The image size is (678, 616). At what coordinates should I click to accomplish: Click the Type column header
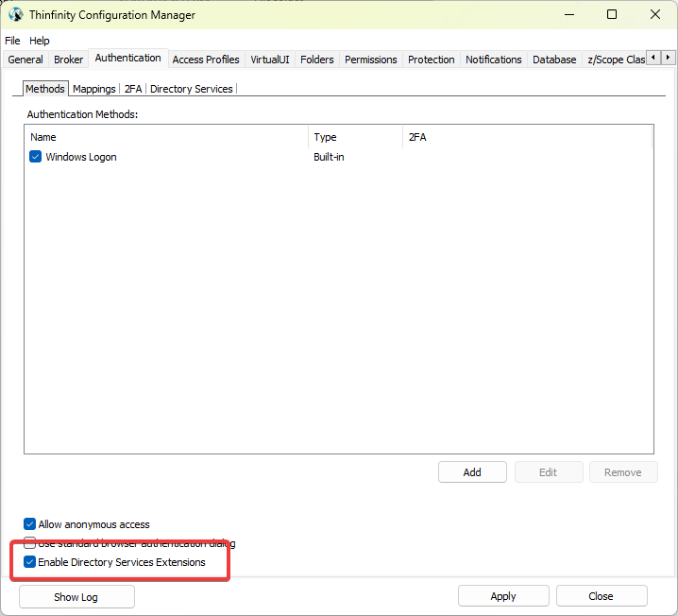[355, 137]
